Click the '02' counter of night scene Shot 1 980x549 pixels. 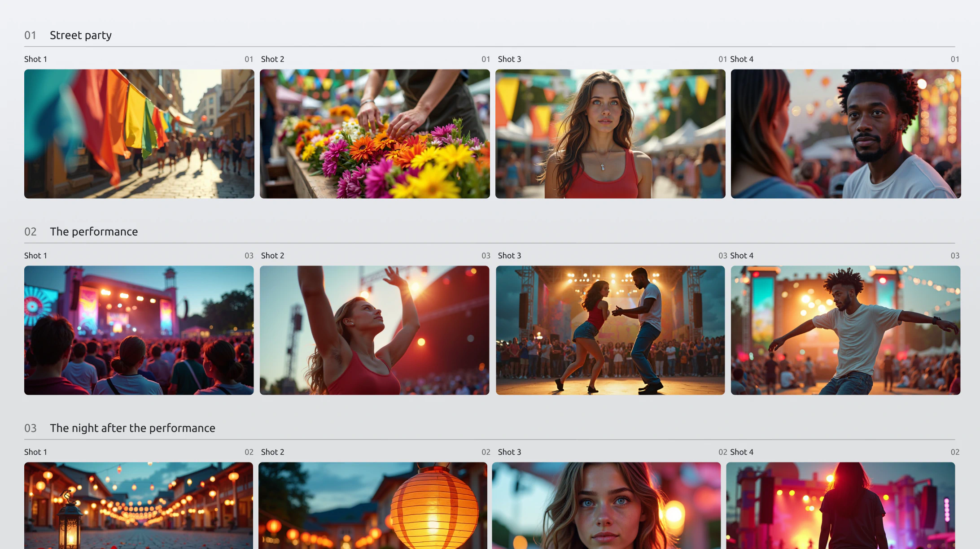pyautogui.click(x=249, y=452)
